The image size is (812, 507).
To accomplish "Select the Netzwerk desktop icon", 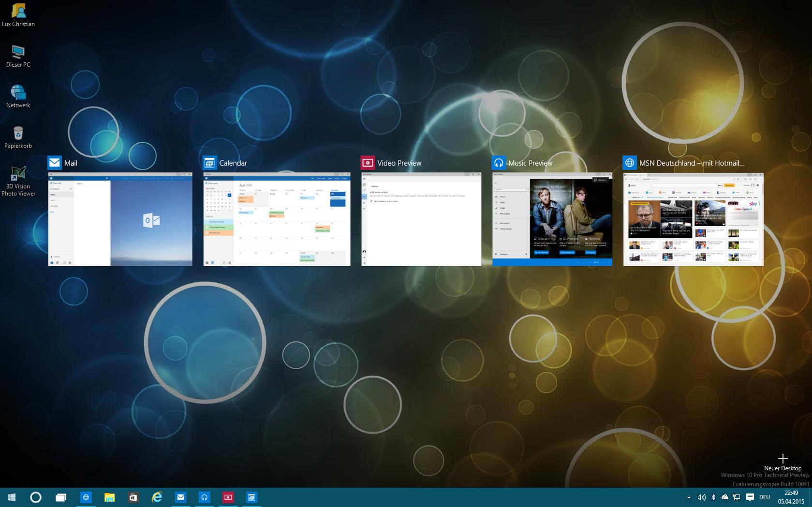I will point(18,96).
